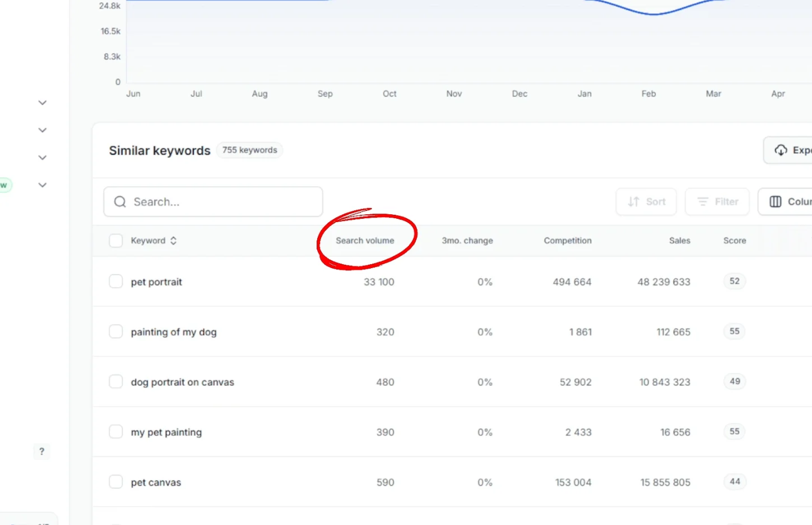Click the Oct label on the chart axis
The width and height of the screenshot is (812, 525).
389,94
